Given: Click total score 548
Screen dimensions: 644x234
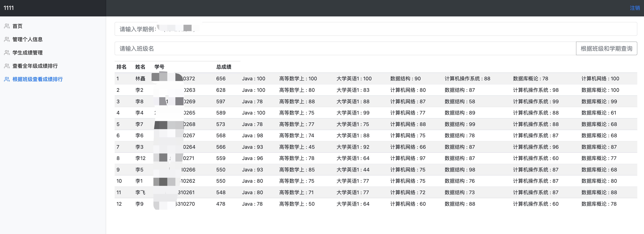Looking at the screenshot, I should pyautogui.click(x=221, y=193).
